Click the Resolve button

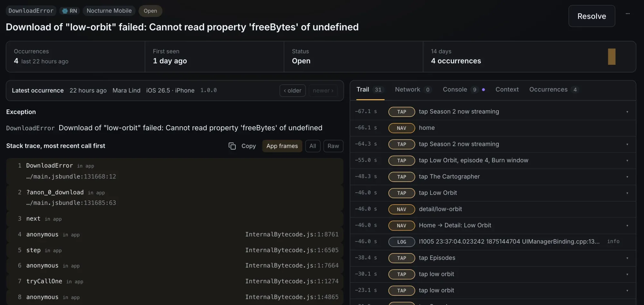[x=592, y=16]
